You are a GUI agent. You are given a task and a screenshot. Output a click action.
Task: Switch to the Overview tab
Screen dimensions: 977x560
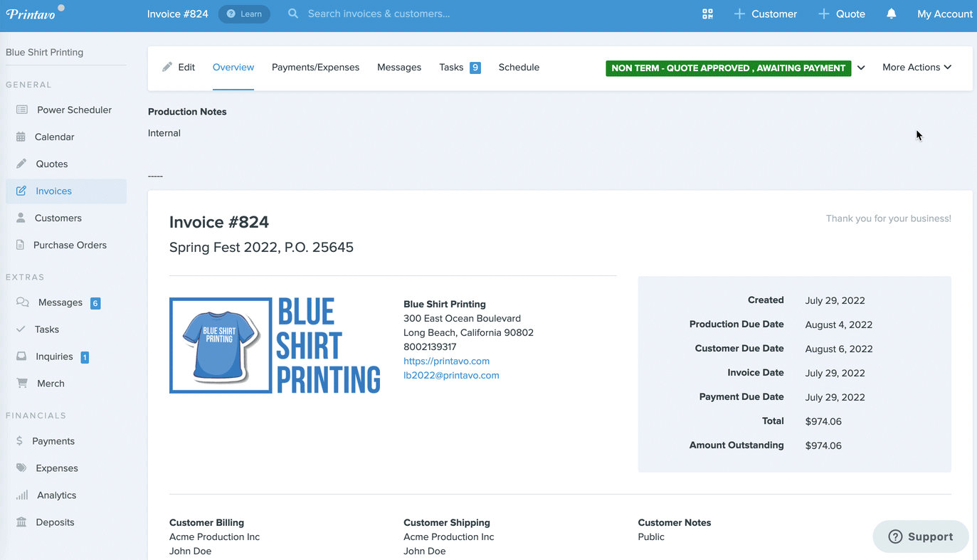pos(233,67)
